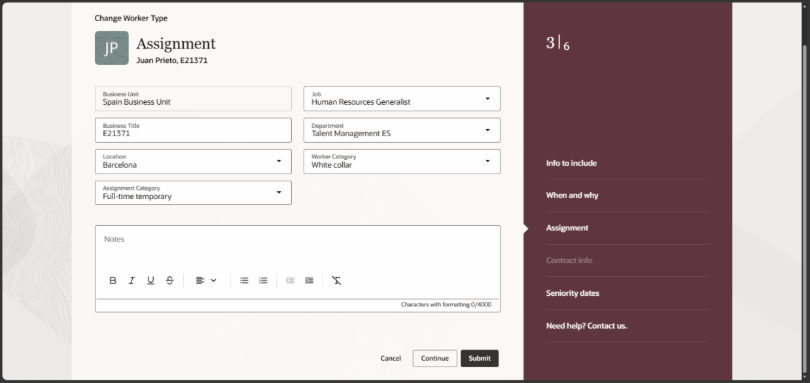Click the Business Title input field
Screen dimensions: 810x383
pos(193,130)
